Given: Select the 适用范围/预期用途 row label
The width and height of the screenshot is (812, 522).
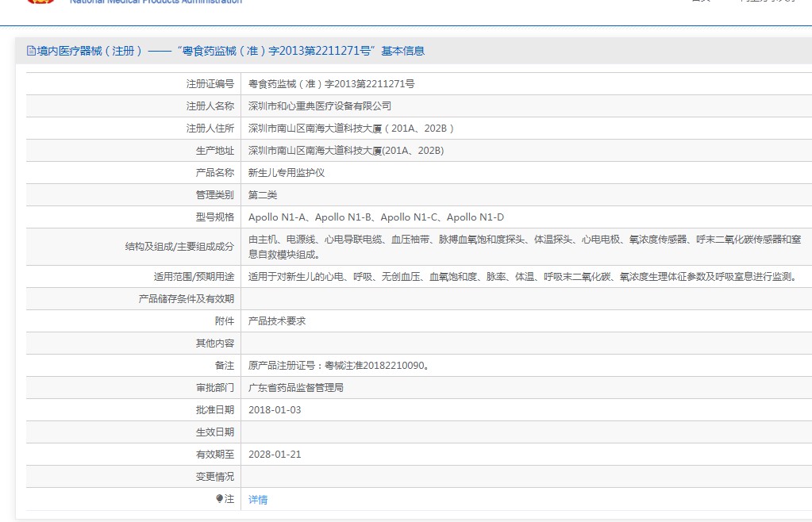Looking at the screenshot, I should (x=194, y=277).
